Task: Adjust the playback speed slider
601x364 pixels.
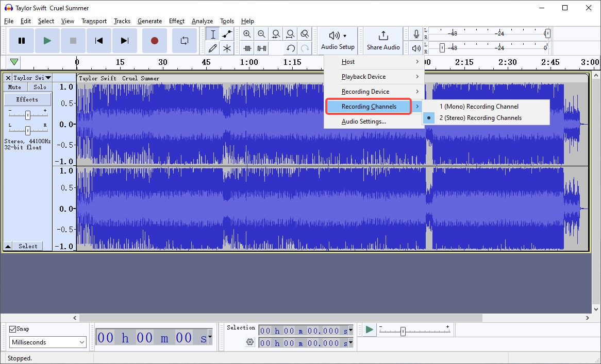Action: click(x=403, y=332)
